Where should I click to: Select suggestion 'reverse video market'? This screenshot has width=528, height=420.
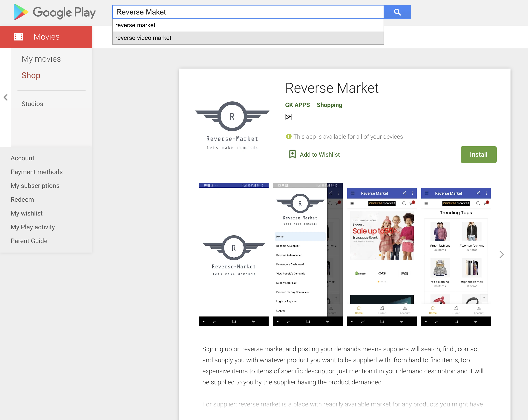coord(248,38)
